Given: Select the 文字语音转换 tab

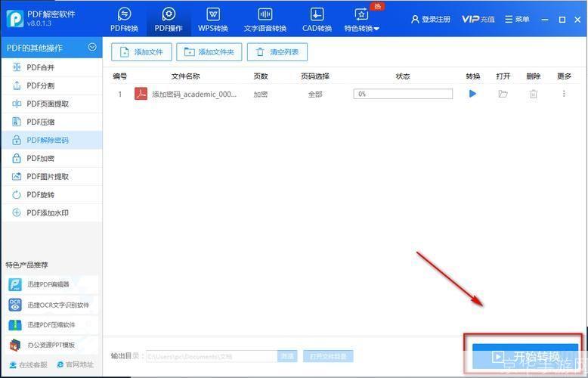Looking at the screenshot, I should click(x=265, y=20).
